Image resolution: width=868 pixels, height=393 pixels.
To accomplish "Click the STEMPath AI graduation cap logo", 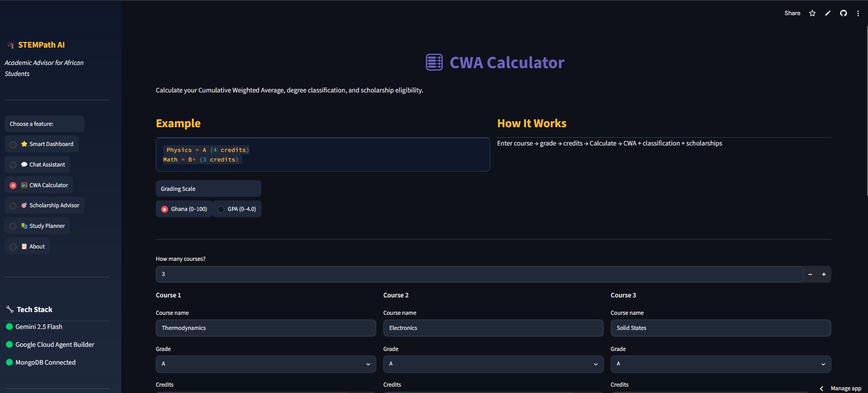I will 11,45.
